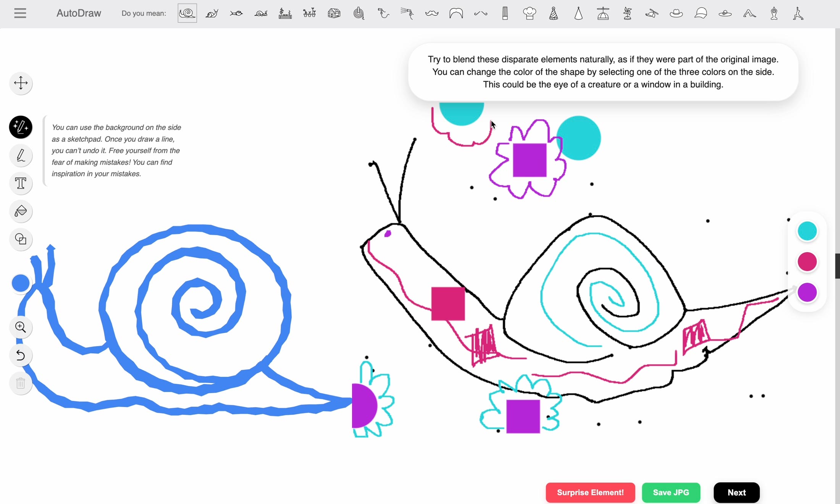This screenshot has height=504, width=840.
Task: Choose the spraying hose nozzle suggestion
Action: 407,13
